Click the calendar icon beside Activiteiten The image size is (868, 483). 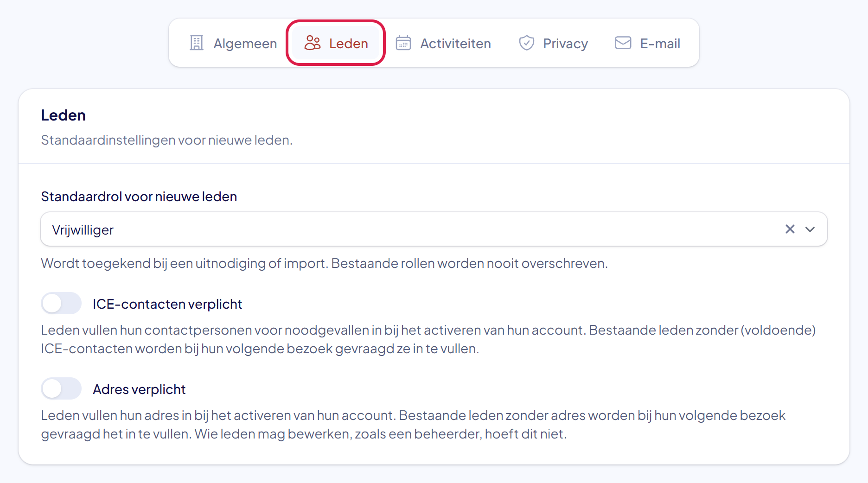[403, 43]
